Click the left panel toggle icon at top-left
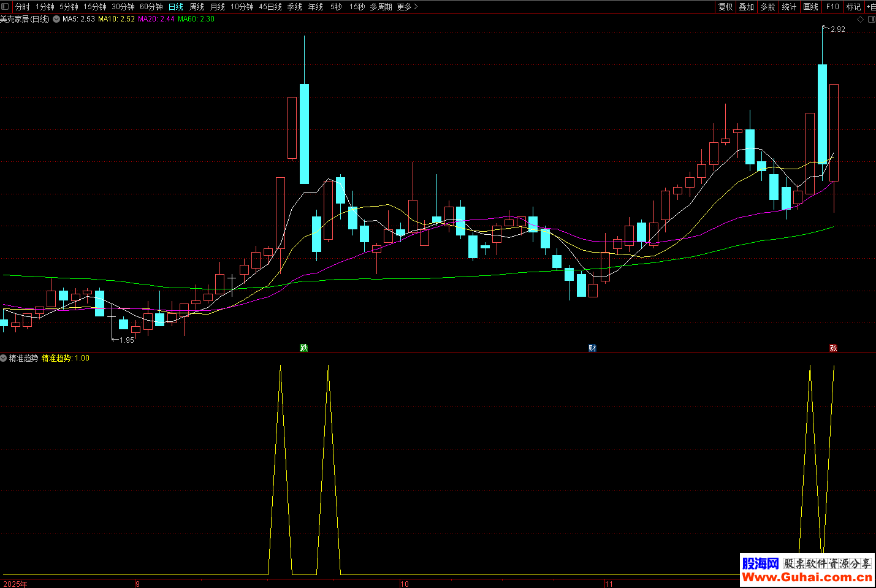876x588 pixels. point(6,7)
